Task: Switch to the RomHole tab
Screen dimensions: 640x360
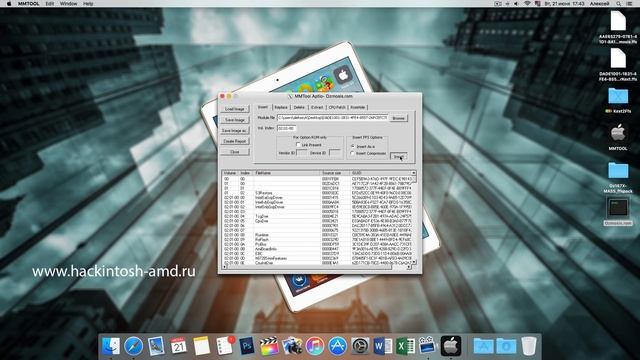Action: 358,107
